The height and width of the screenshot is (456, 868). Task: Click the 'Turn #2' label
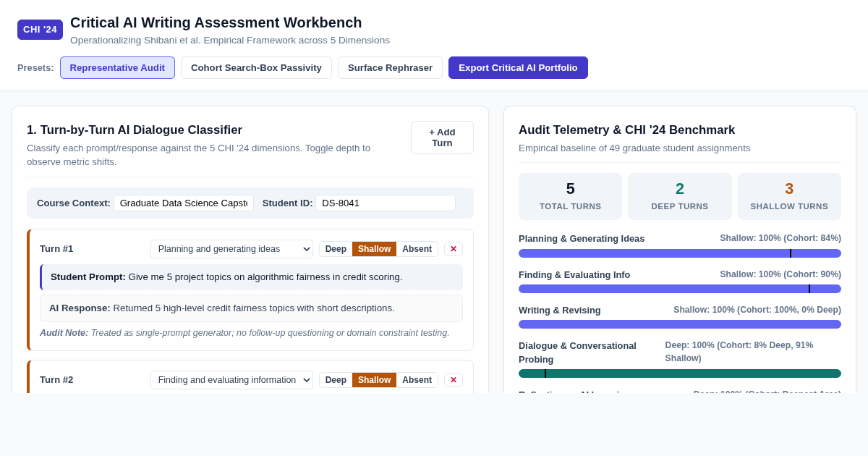point(56,380)
